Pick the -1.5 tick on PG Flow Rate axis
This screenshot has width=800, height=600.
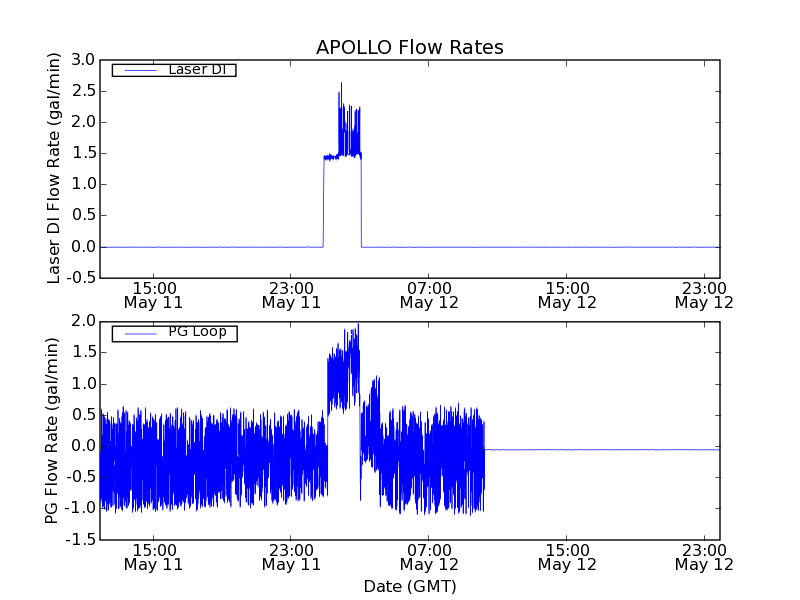(x=81, y=540)
